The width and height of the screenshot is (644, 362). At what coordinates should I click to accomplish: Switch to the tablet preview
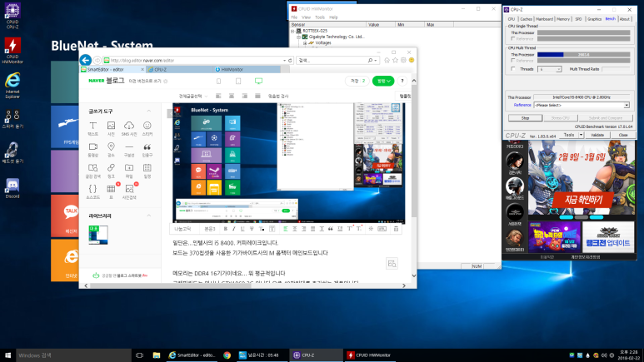point(238,82)
